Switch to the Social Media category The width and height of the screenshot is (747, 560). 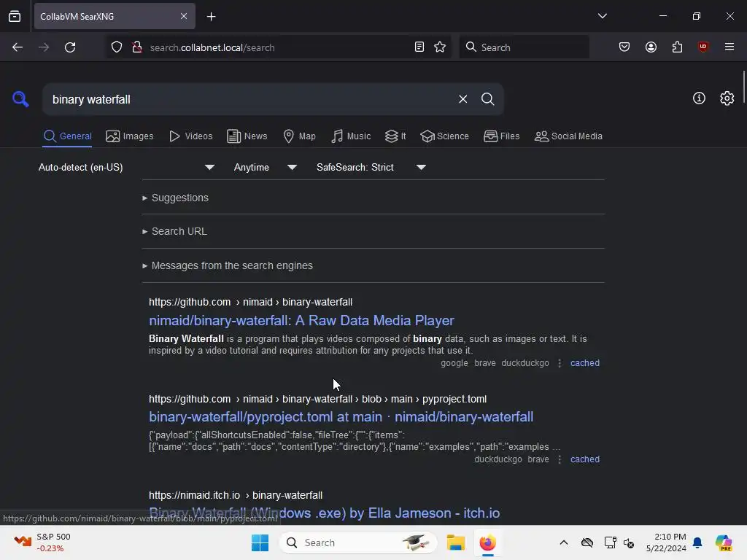[x=568, y=136]
